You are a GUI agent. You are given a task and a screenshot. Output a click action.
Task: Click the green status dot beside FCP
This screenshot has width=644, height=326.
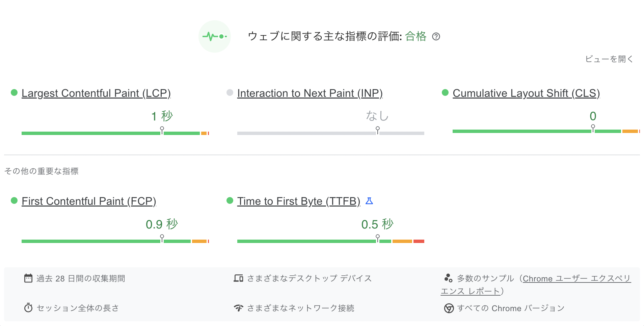pos(14,200)
